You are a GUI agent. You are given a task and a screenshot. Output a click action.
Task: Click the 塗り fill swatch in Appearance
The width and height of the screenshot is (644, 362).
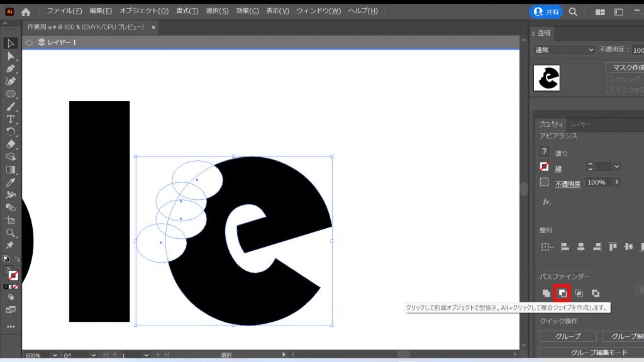pyautogui.click(x=544, y=151)
